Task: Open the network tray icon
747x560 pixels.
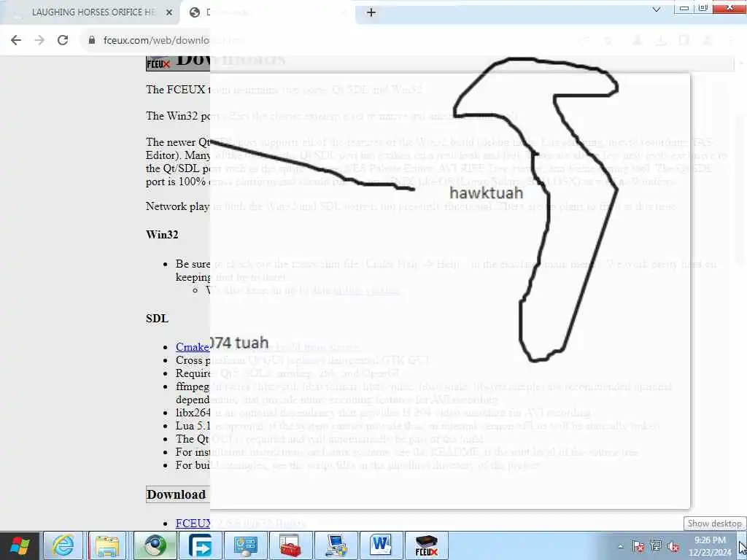Action: click(656, 546)
